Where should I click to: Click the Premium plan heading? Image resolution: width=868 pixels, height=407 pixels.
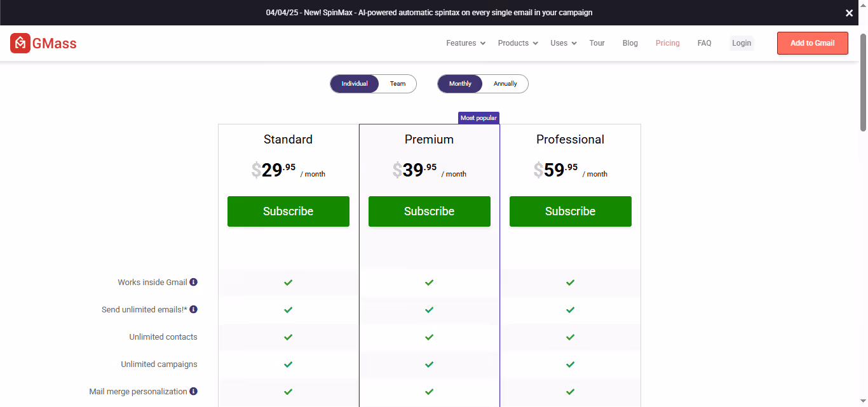click(x=430, y=140)
